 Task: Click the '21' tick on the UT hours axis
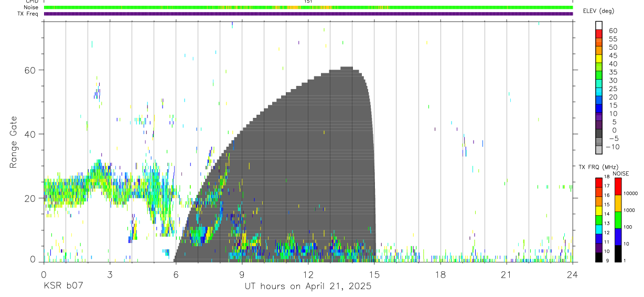point(506,274)
